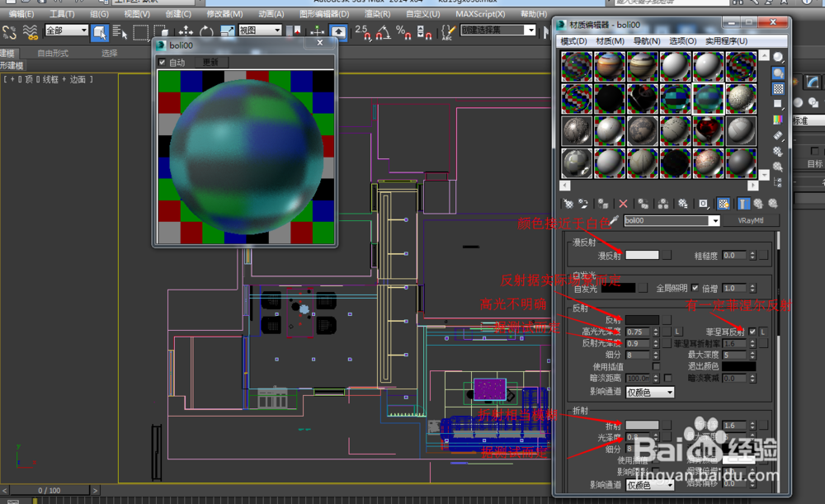This screenshot has height=504, width=825.
Task: Open 实用程序(U) menu in Material Editor
Action: pyautogui.click(x=726, y=41)
